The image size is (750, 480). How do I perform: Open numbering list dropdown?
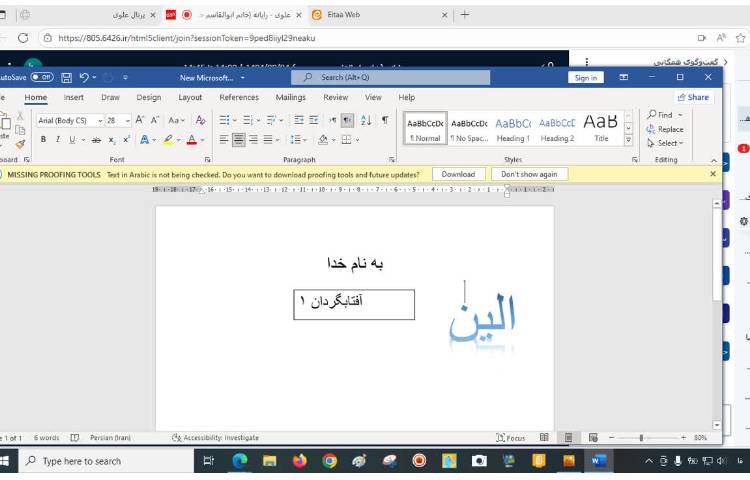(258, 120)
